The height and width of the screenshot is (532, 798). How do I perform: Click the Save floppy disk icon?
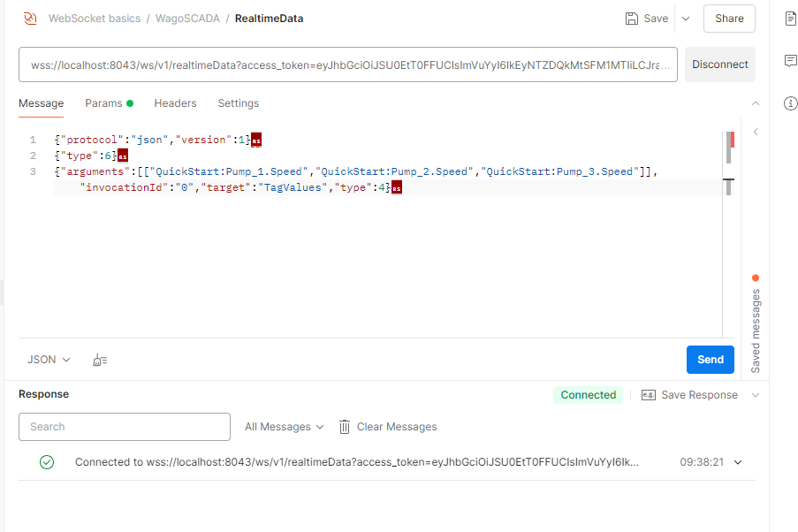[x=631, y=19]
